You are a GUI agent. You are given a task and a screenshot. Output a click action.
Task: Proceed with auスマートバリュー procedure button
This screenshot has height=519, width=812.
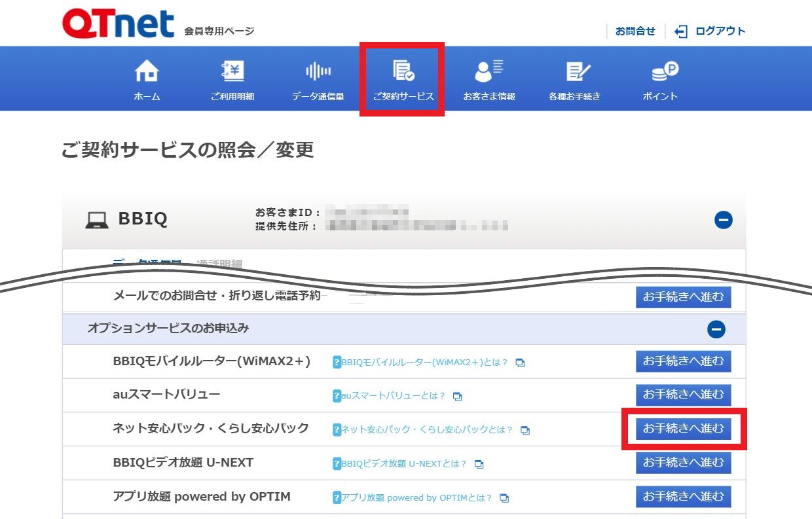coord(683,395)
